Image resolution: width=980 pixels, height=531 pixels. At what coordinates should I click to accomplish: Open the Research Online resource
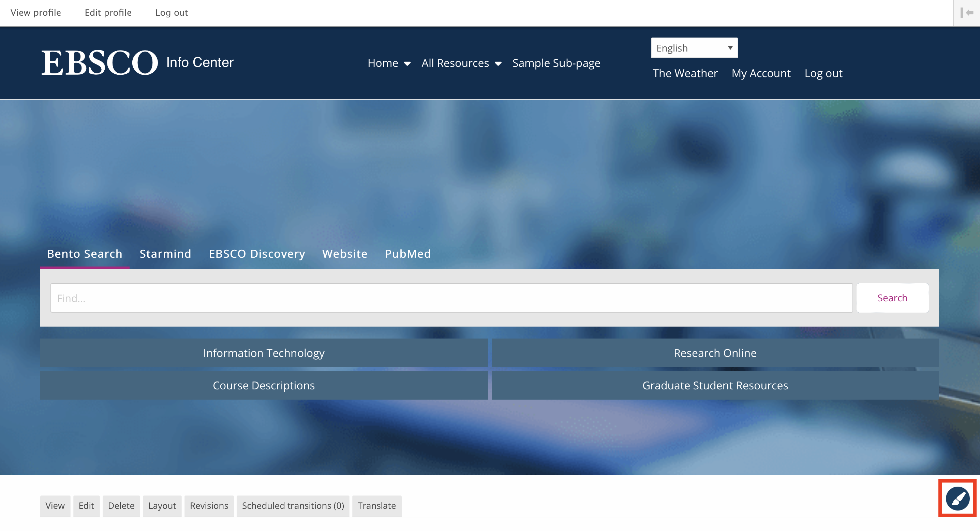(715, 353)
